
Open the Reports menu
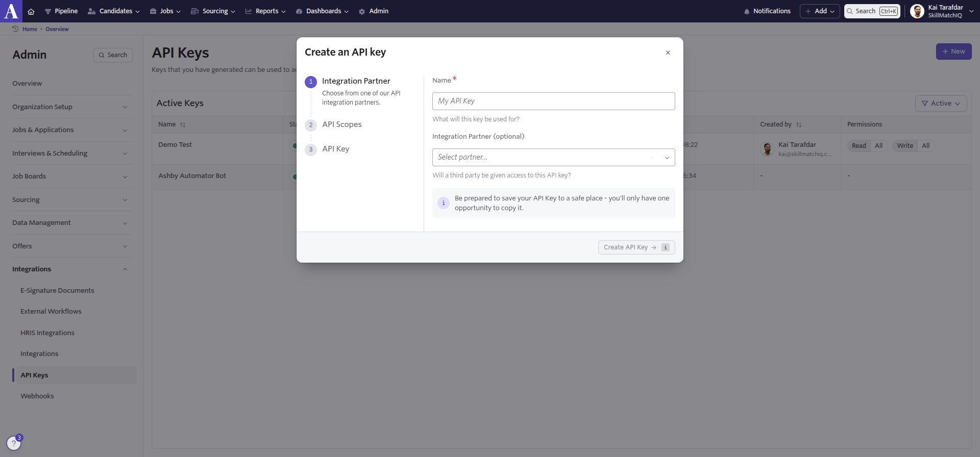point(265,11)
